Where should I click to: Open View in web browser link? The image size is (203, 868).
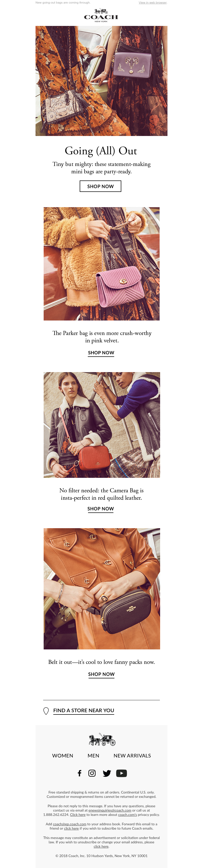[x=153, y=3]
